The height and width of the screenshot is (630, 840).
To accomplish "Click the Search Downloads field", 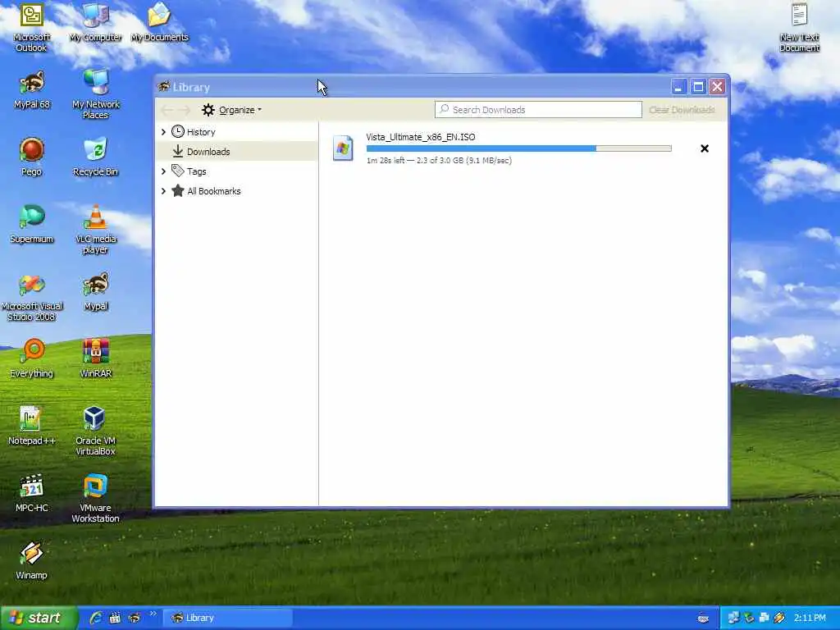I will (538, 110).
